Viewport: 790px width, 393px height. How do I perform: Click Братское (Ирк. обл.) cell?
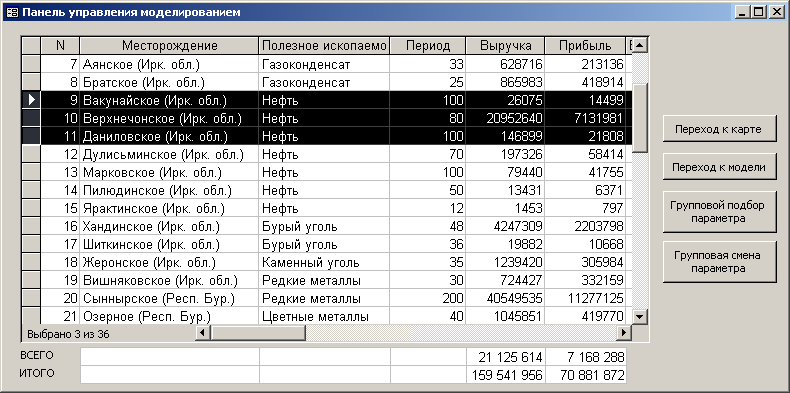[x=169, y=82]
